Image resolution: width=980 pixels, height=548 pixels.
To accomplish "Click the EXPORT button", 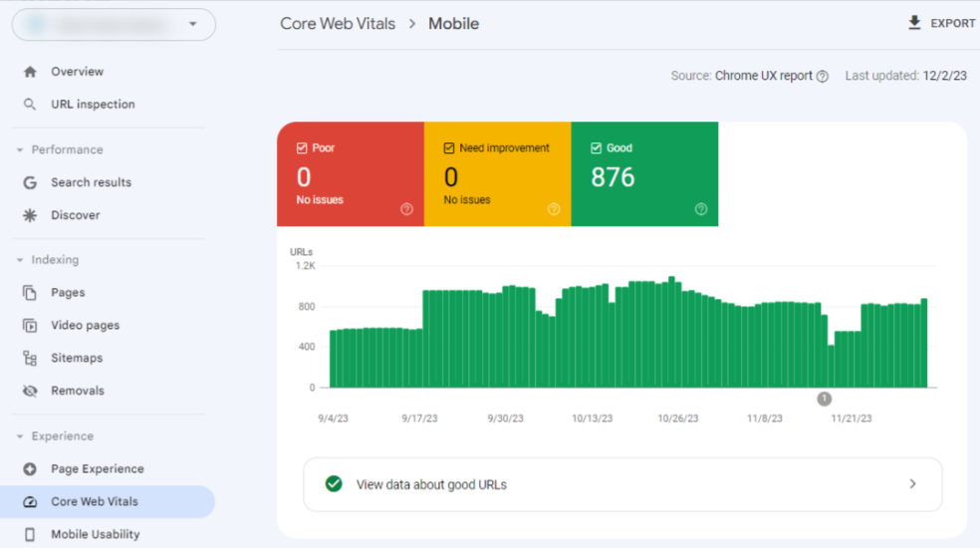I will coord(941,23).
